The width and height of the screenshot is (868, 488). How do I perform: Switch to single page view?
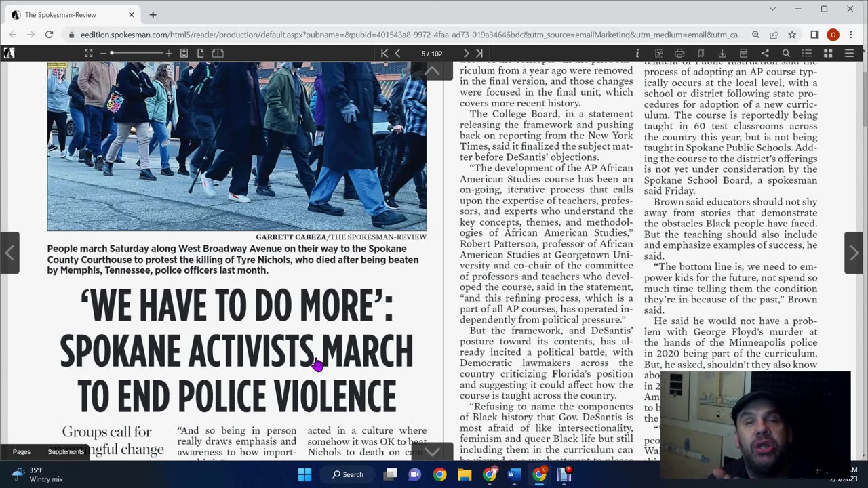click(x=201, y=53)
